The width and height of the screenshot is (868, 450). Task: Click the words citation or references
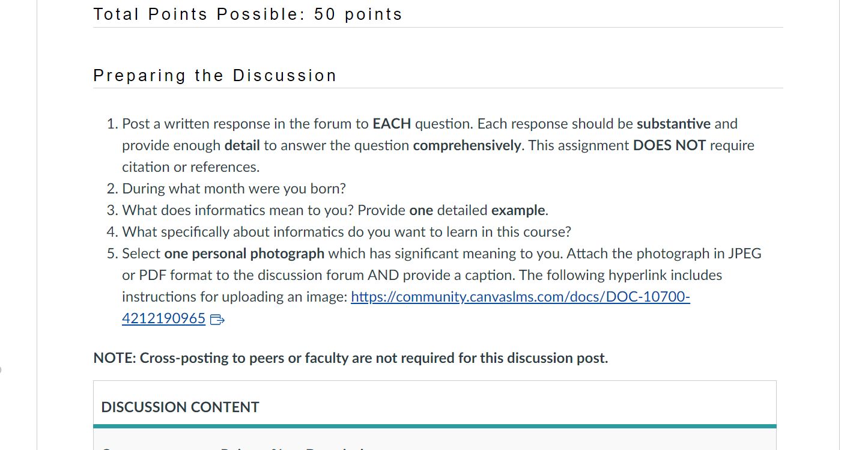pos(190,167)
